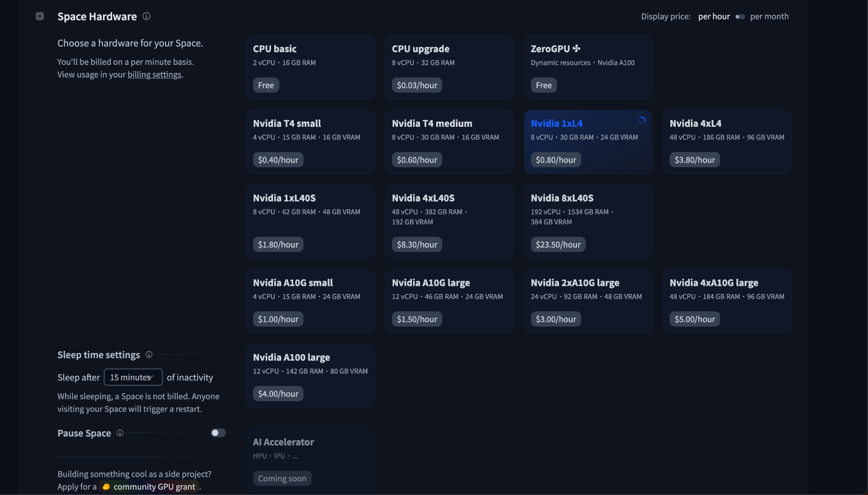
Task: Select Nvidia 4xA10G large card
Action: 727,301
